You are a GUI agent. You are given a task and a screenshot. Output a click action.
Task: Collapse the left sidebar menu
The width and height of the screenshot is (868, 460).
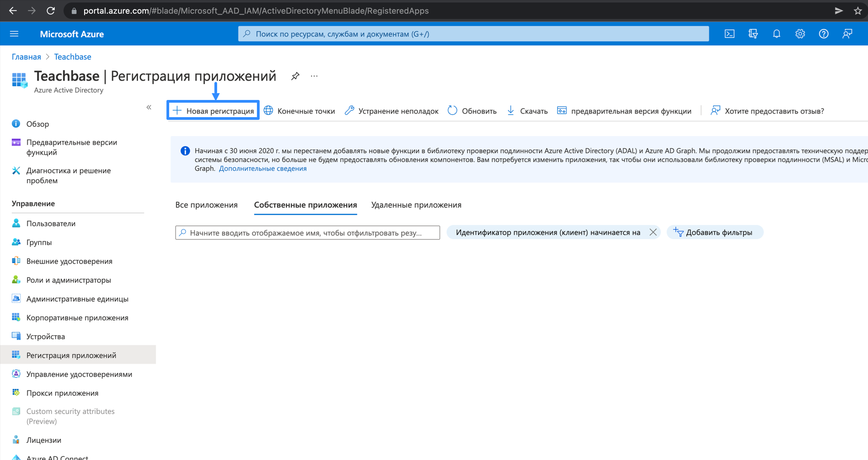tap(149, 107)
